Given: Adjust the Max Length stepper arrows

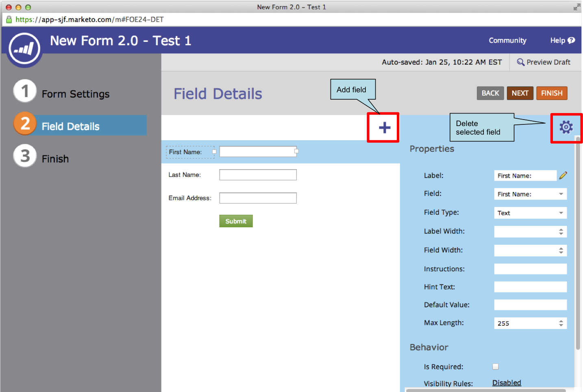Looking at the screenshot, I should [x=561, y=323].
